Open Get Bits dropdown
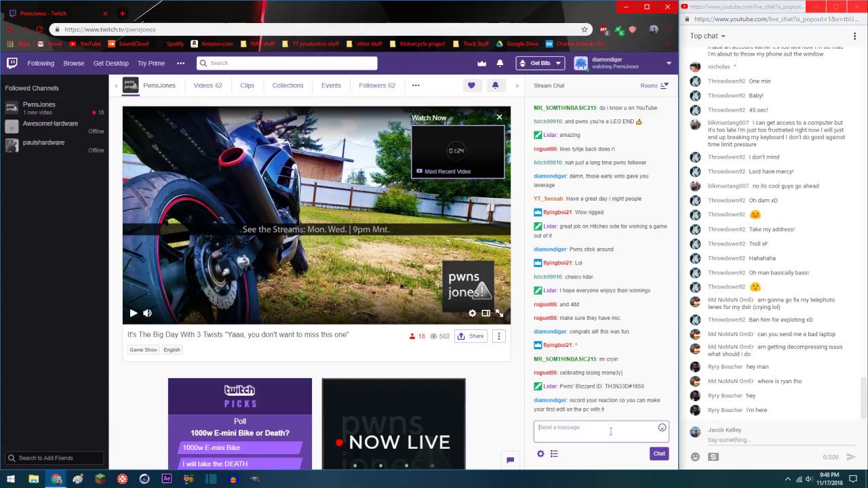The image size is (868, 488). click(540, 63)
